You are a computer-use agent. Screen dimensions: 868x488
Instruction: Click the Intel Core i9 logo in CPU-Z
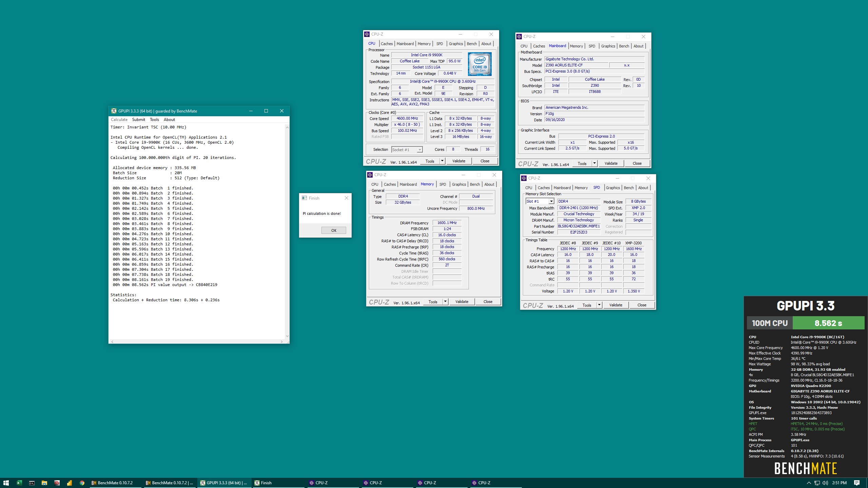coord(479,64)
